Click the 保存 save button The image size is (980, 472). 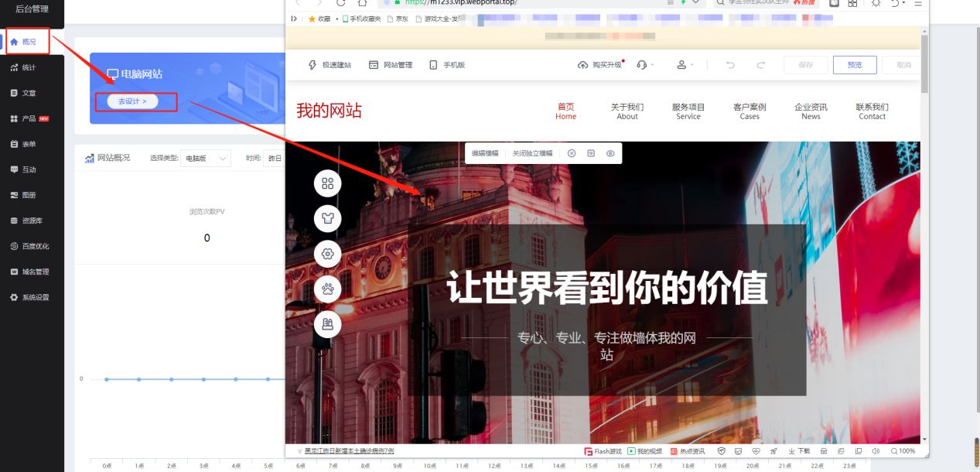[805, 65]
